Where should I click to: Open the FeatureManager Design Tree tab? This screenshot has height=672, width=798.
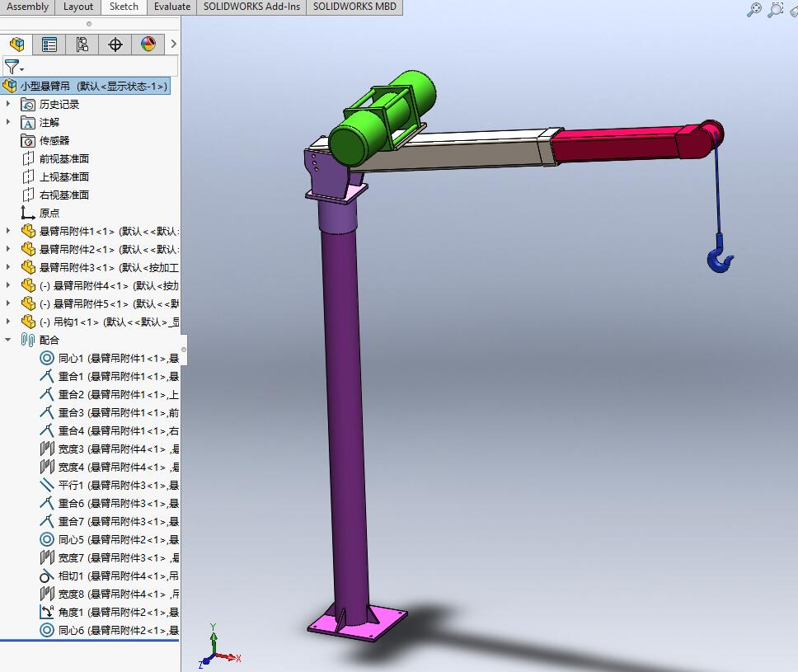(x=16, y=45)
